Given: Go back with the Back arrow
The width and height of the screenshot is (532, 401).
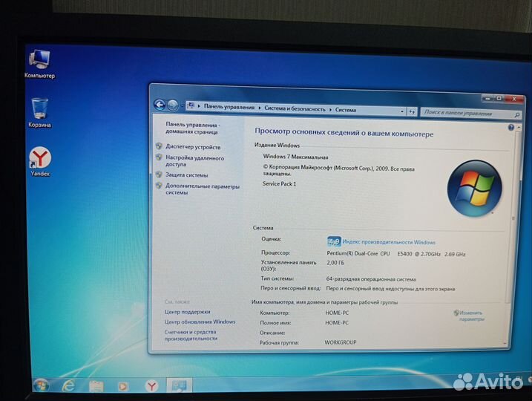Looking at the screenshot, I should tap(160, 105).
